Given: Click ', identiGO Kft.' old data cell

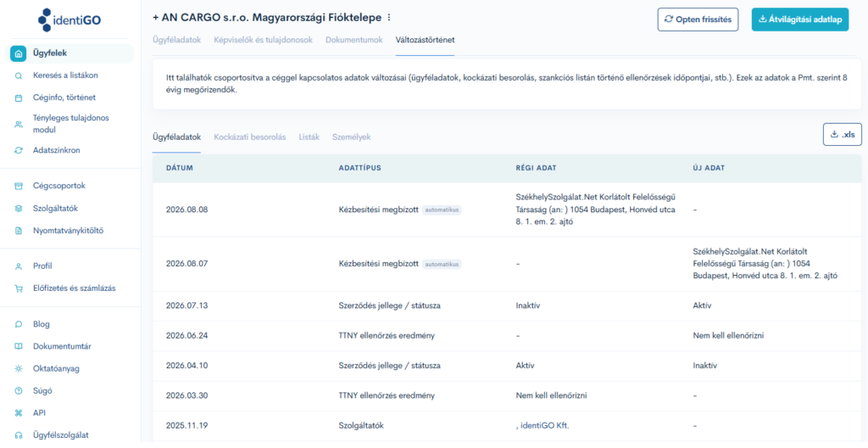Looking at the screenshot, I should [542, 426].
